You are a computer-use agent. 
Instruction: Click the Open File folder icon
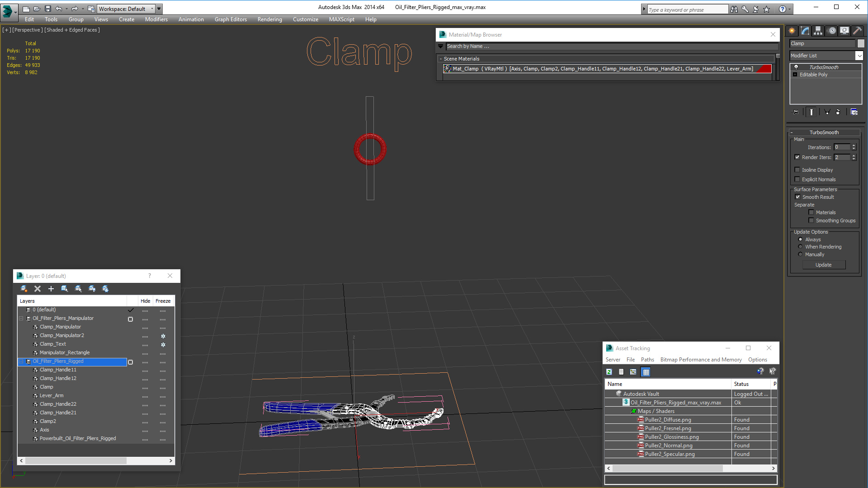point(37,9)
